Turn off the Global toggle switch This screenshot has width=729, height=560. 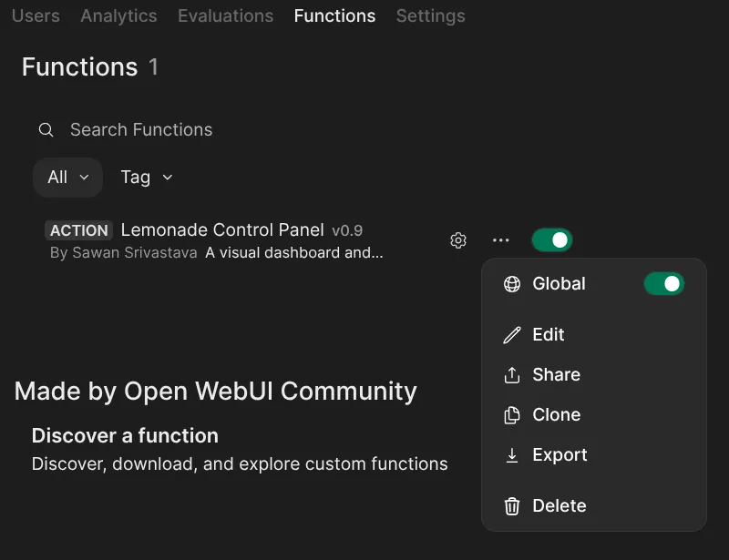[x=664, y=283]
